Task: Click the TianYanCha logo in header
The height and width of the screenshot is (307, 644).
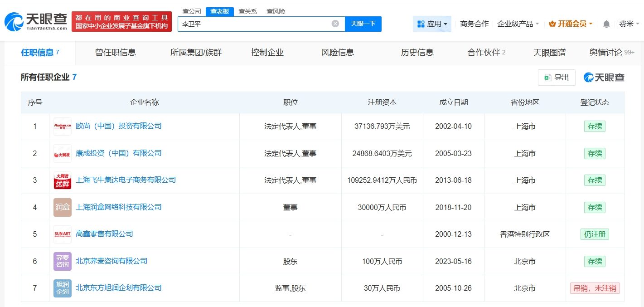Action: coord(35,21)
